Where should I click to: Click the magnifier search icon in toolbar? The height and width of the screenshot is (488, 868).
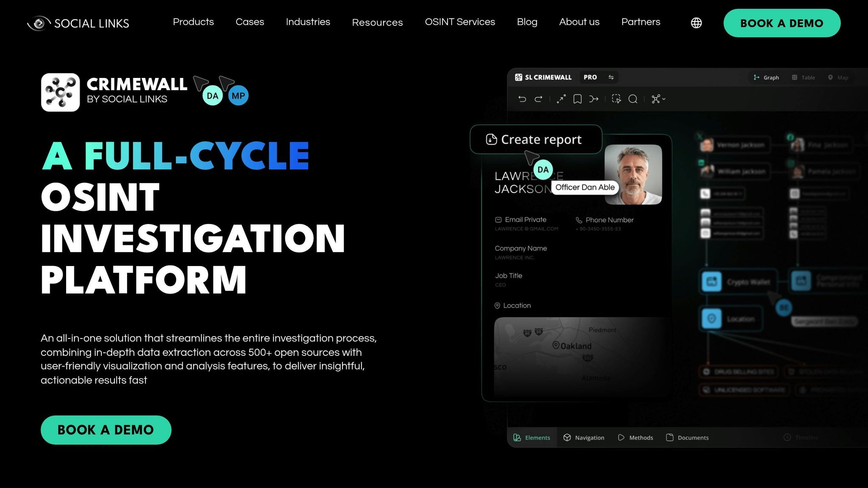point(633,99)
